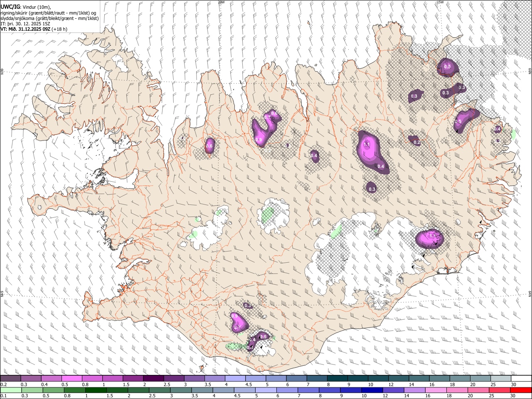Image resolution: width=532 pixels, height=399 pixels.
Task: Pick the darkest green lower-row swatch starting at 1
Action: [x=95, y=390]
